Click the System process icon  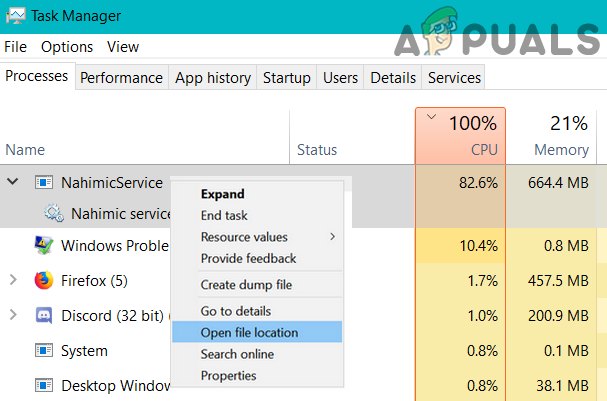pos(43,351)
